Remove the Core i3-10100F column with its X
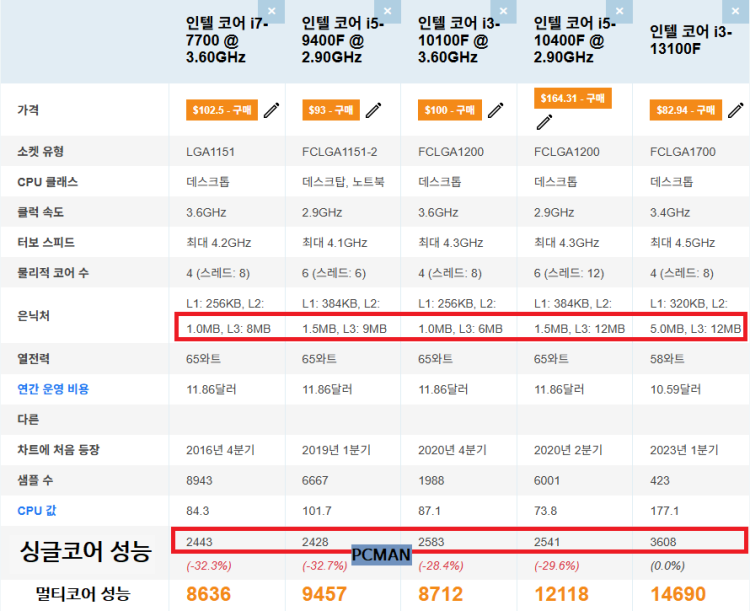This screenshot has height=611, width=750. 503,11
